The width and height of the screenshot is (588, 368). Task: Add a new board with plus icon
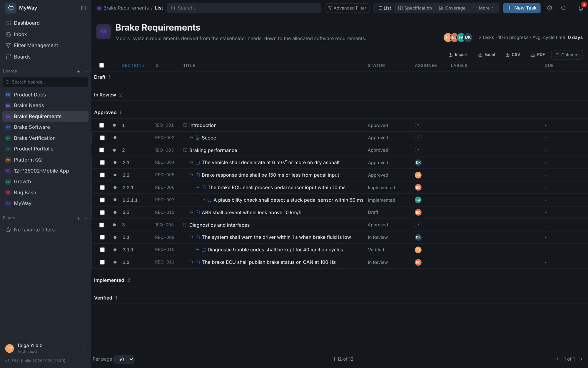(x=78, y=71)
